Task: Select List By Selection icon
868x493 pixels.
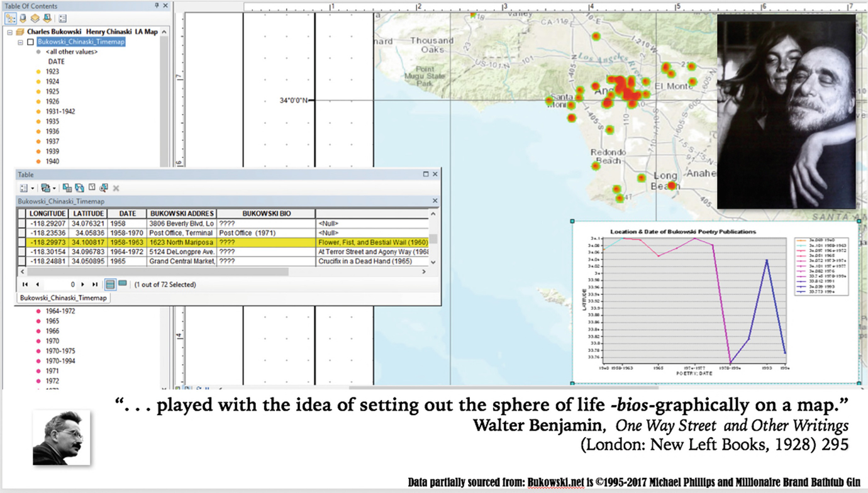Action: 47,18
